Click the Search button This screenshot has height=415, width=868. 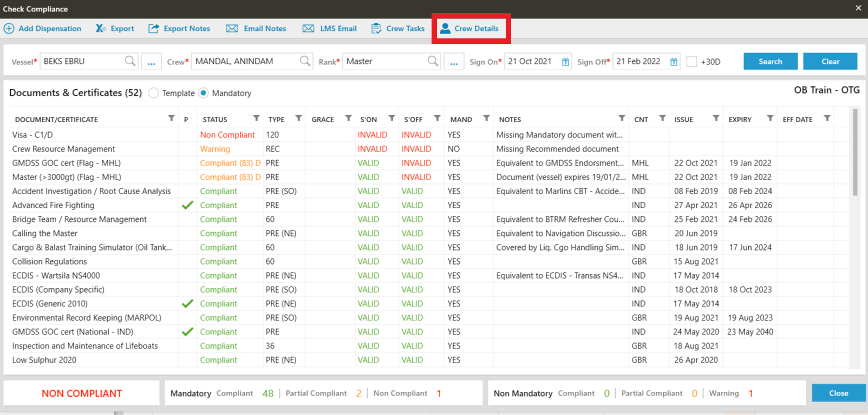click(x=771, y=62)
